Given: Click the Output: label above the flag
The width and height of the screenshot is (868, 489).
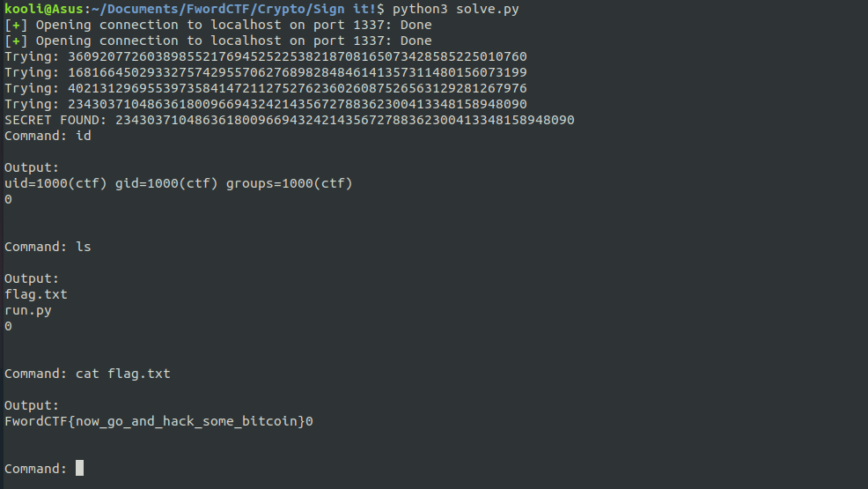Looking at the screenshot, I should point(32,405).
